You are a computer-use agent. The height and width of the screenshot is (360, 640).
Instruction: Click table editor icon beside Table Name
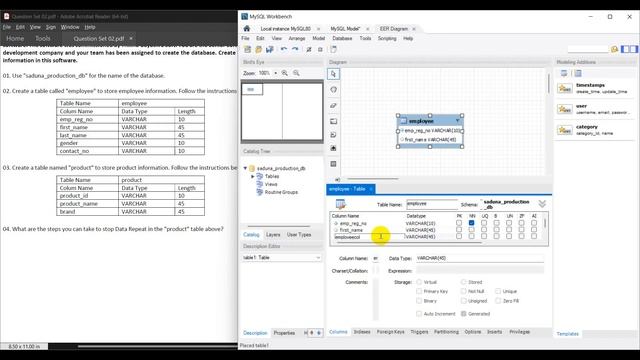coord(340,204)
